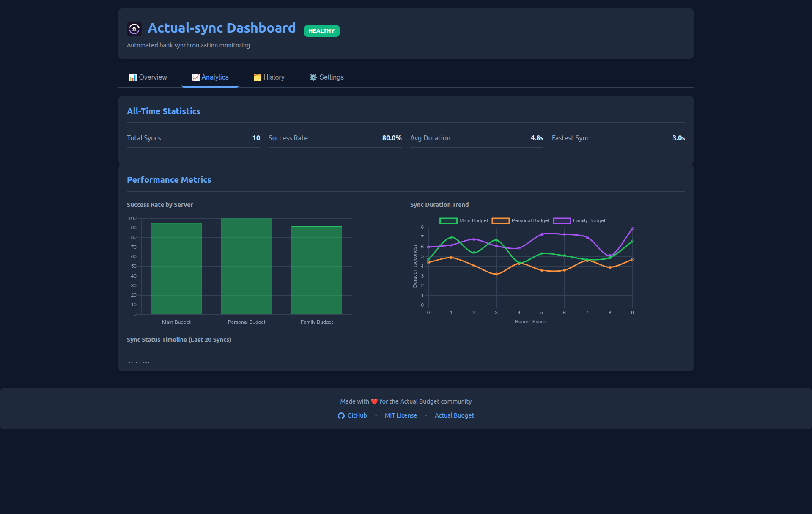Click the Duration (seconds) axis label

click(x=415, y=267)
